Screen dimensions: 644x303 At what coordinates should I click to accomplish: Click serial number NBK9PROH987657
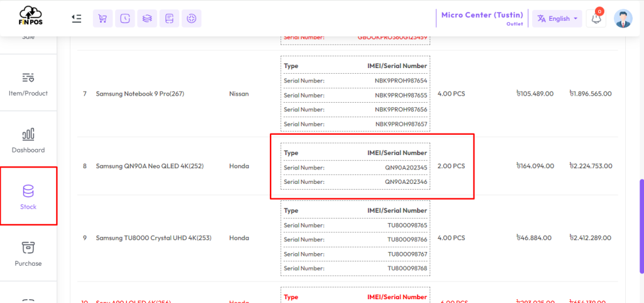[x=401, y=123]
